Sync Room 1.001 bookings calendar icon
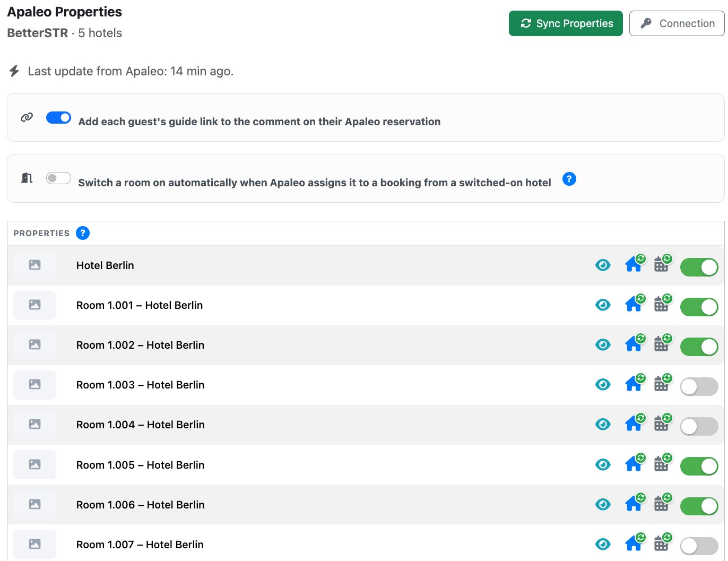 (663, 303)
